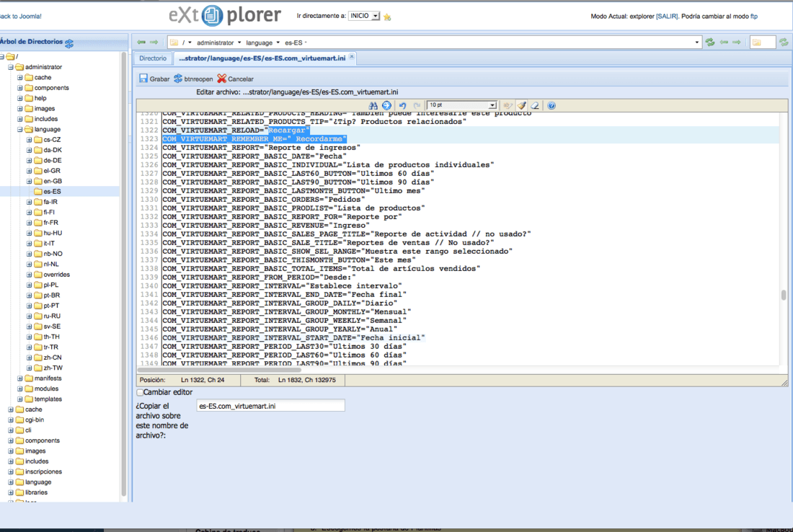Undo the last edit in editor
Viewport: 793px width, 532px height.
pyautogui.click(x=402, y=105)
